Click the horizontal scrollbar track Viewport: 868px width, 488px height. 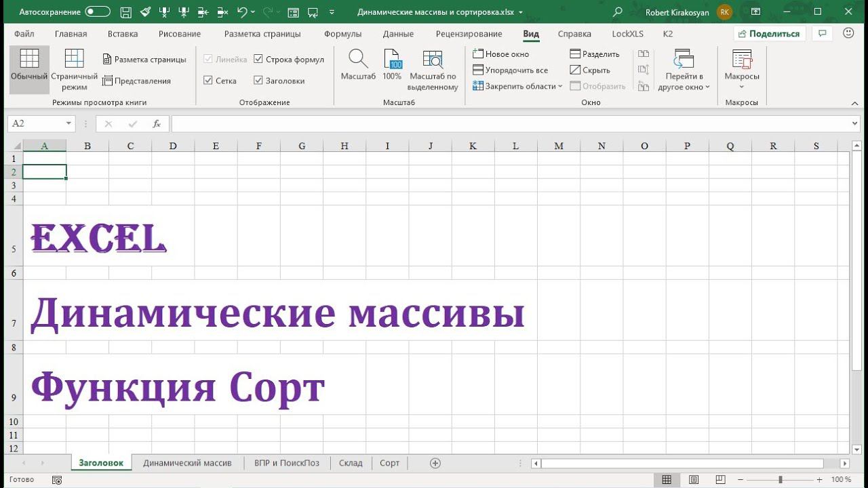[690, 464]
